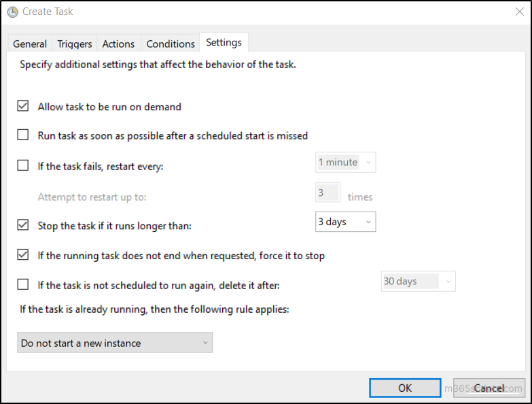
Task: Enable delete task if not scheduled again
Action: pos(23,284)
